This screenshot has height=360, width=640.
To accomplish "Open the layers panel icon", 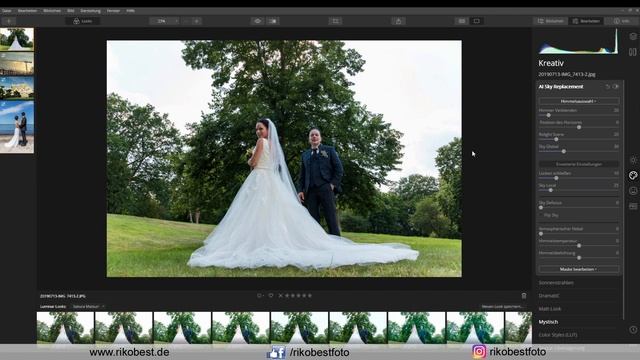I will (633, 37).
